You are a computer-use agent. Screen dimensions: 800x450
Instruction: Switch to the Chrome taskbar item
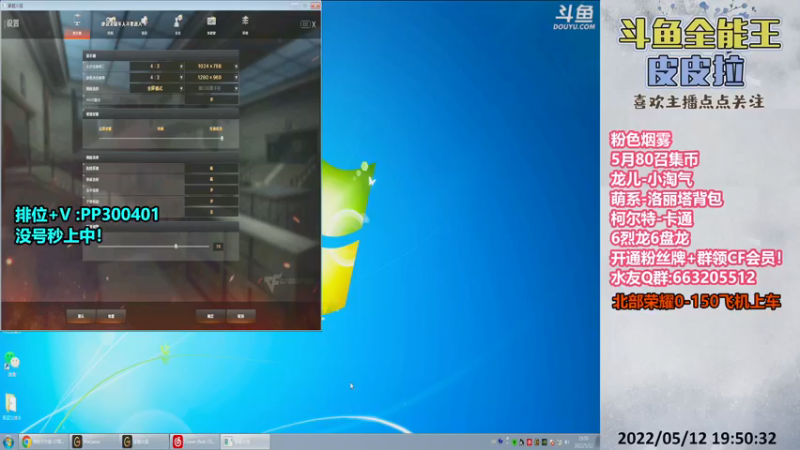43,442
